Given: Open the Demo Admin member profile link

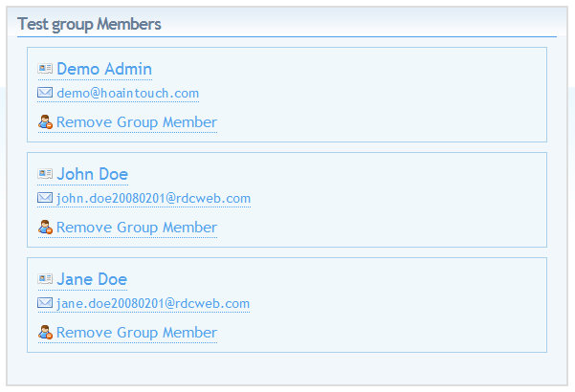Looking at the screenshot, I should [104, 69].
